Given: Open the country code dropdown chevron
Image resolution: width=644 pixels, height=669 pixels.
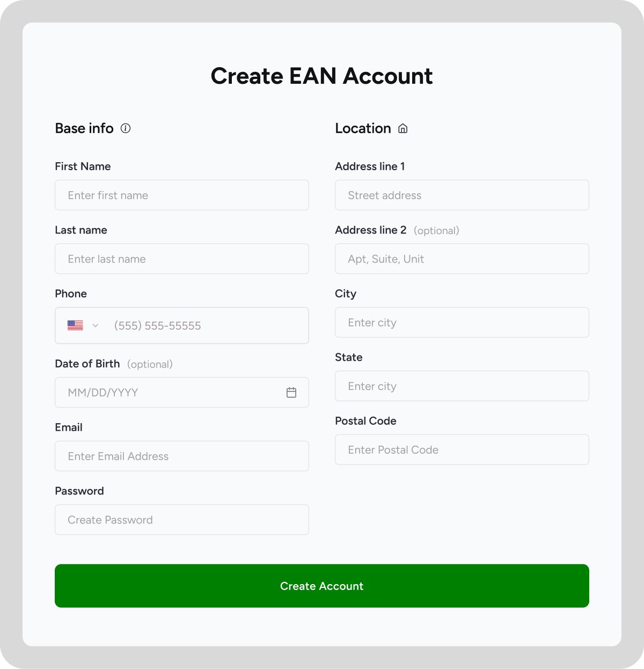Looking at the screenshot, I should pos(96,325).
